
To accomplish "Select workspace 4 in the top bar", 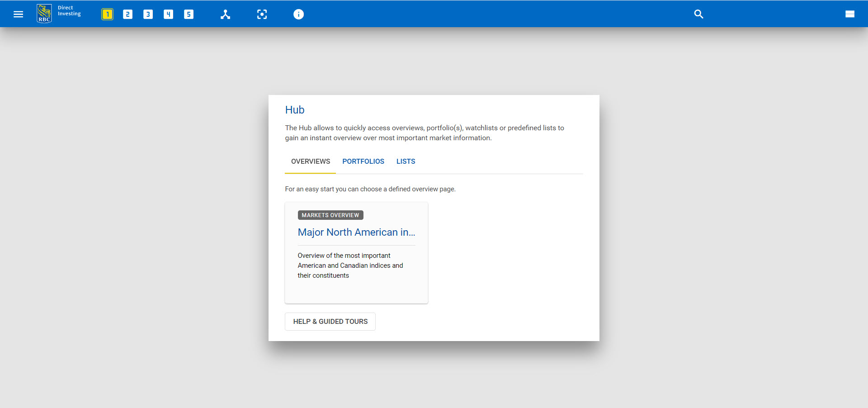I will pos(168,14).
